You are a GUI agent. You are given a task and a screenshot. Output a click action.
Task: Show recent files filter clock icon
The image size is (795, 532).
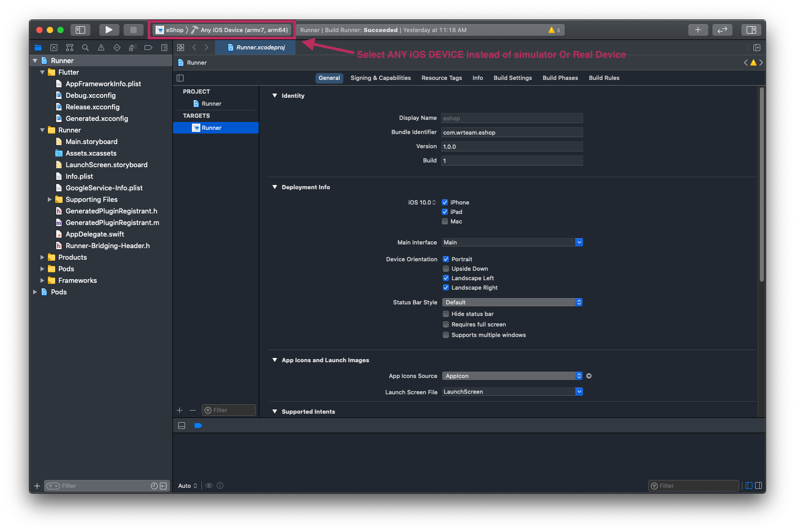(154, 486)
